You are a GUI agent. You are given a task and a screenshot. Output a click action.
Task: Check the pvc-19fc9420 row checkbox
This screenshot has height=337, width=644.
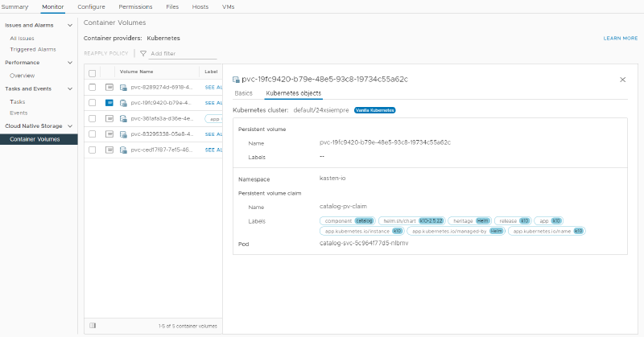[93, 103]
